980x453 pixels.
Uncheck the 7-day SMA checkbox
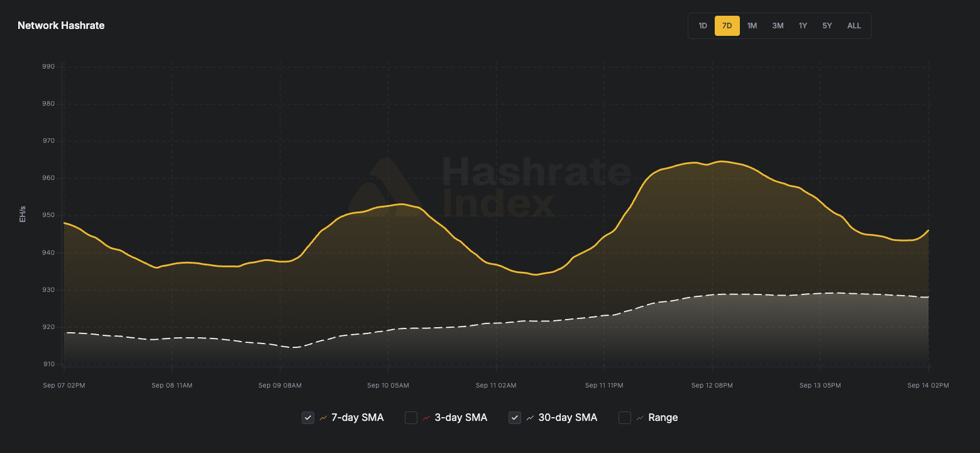tap(308, 418)
